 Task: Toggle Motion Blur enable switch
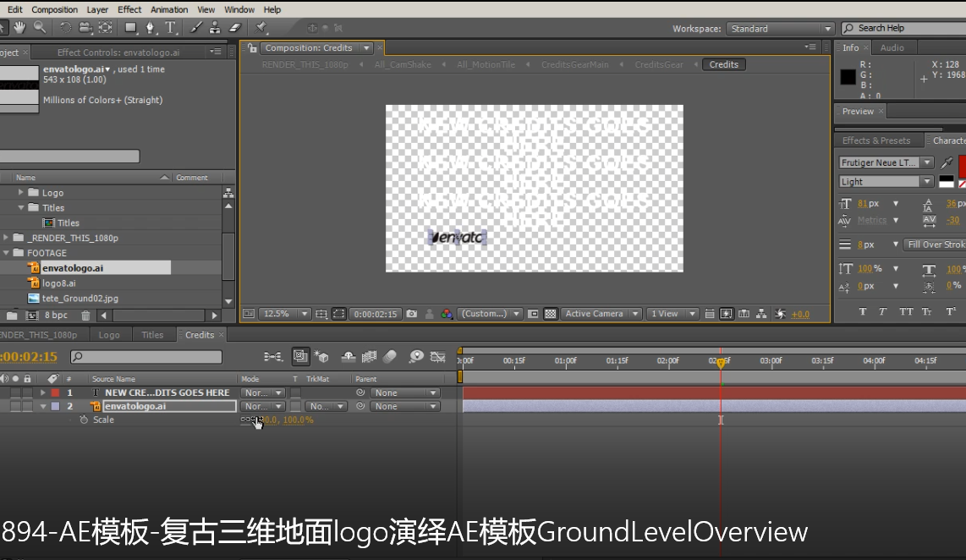point(389,357)
